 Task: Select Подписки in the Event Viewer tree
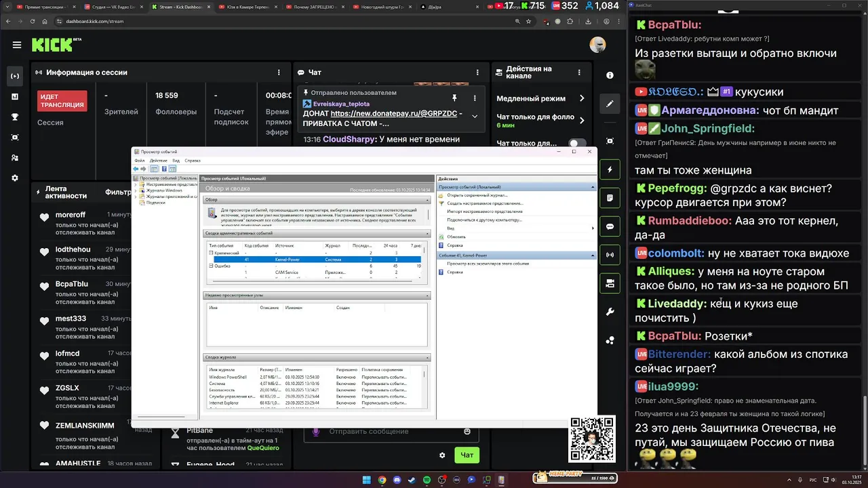click(155, 203)
